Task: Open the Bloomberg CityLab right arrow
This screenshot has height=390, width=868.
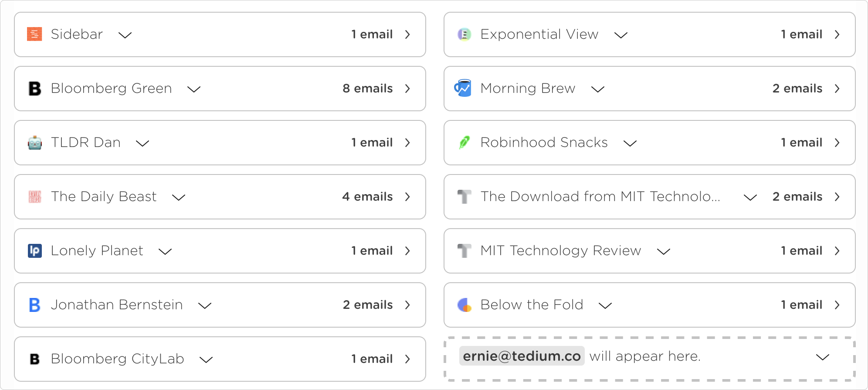Action: tap(408, 359)
